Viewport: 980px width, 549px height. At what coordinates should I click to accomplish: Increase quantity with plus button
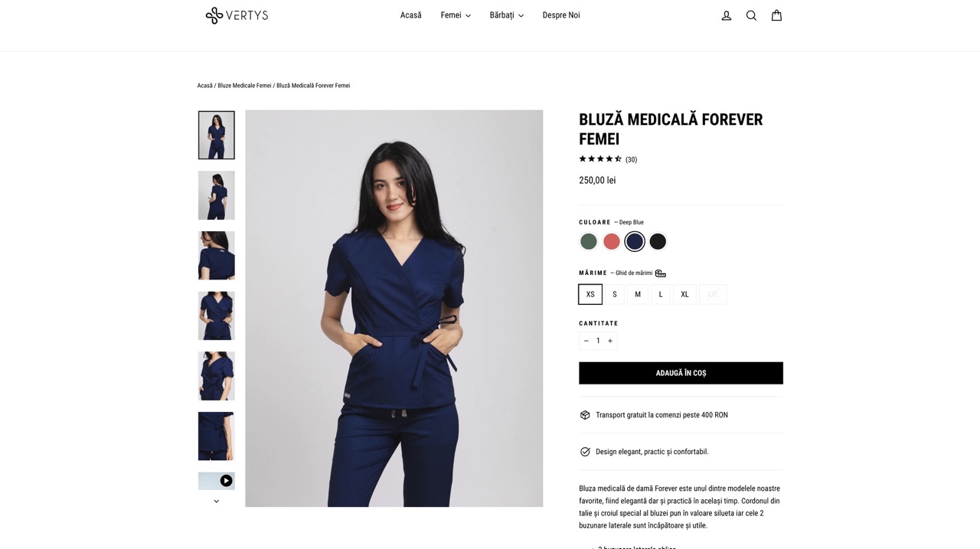tap(610, 341)
